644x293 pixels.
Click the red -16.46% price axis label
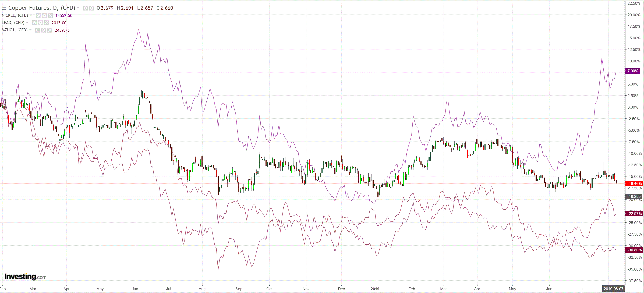click(x=634, y=183)
